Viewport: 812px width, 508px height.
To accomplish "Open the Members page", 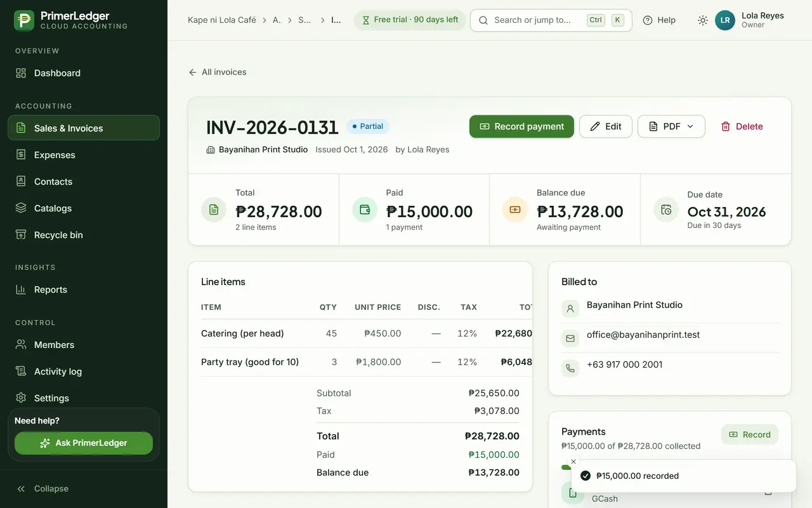I will (x=84, y=345).
